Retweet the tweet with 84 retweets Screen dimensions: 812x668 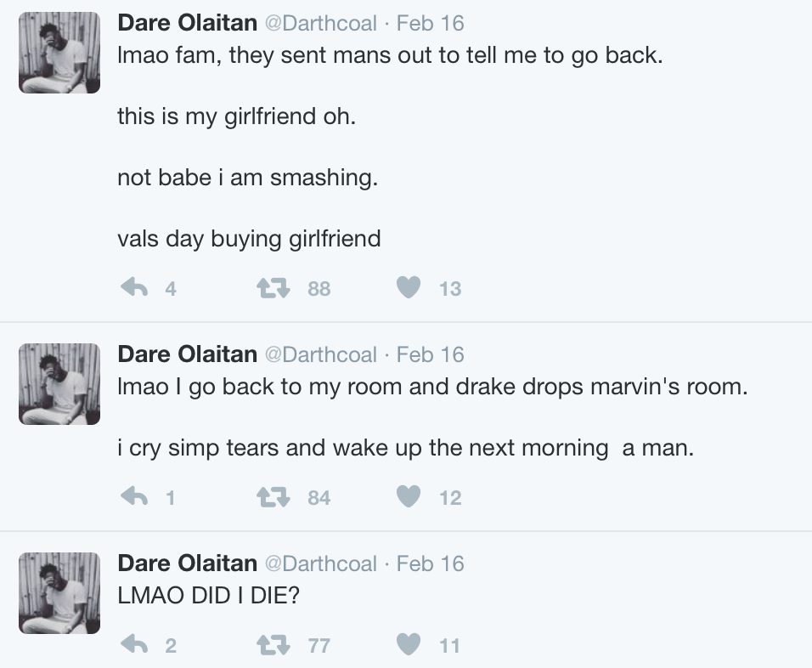(x=273, y=497)
